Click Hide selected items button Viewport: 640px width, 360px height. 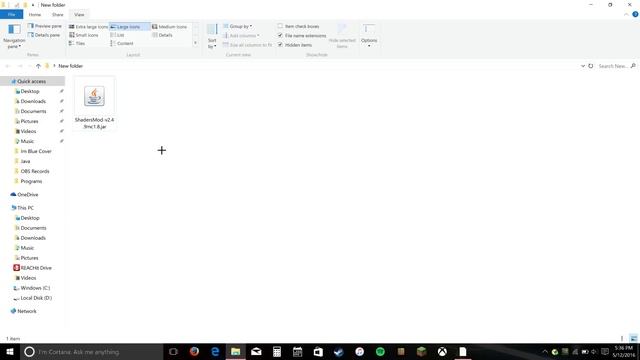pyautogui.click(x=342, y=36)
